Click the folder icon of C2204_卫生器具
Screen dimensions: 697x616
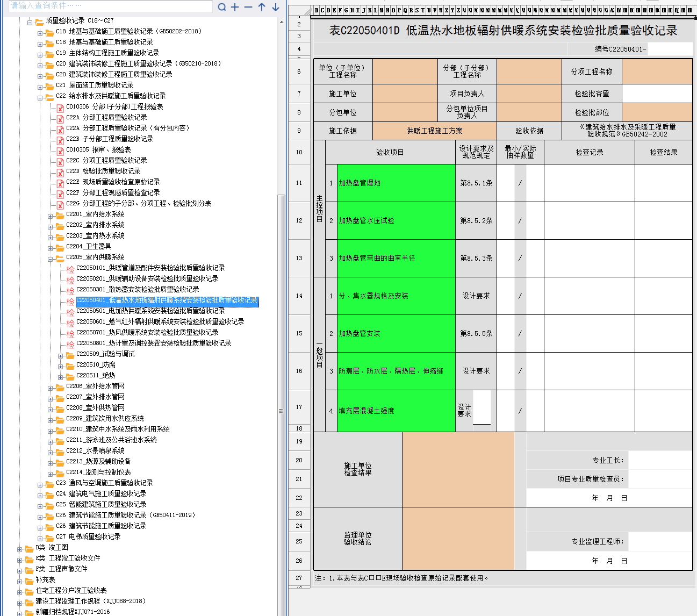(60, 247)
